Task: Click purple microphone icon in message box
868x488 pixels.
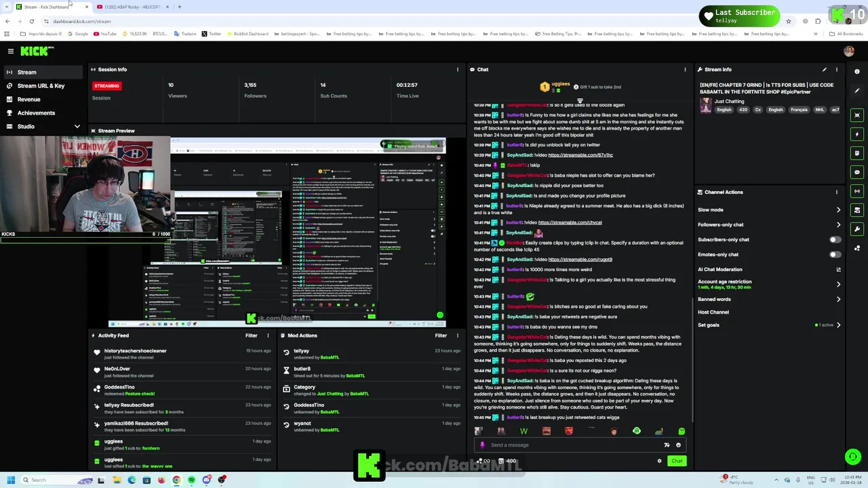Action: coord(482,445)
